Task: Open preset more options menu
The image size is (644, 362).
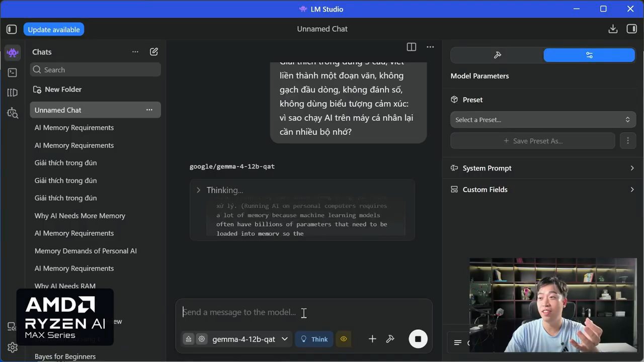Action: click(x=628, y=141)
